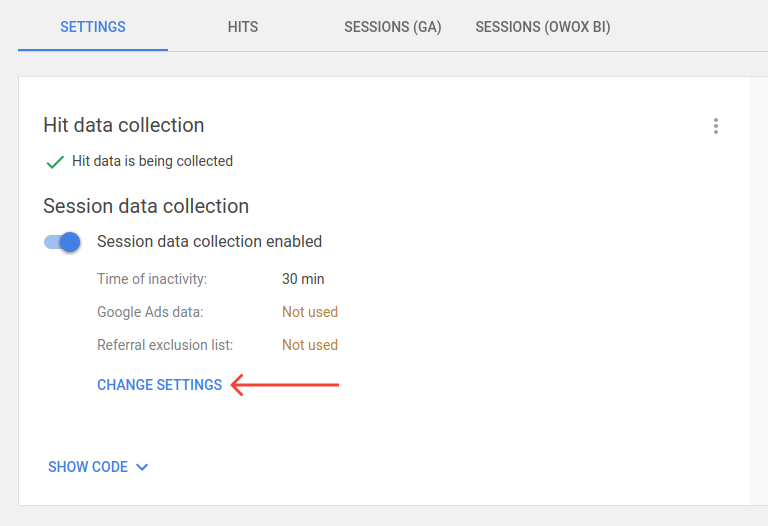Click the 'Hit data is being collected' status text
The width and height of the screenshot is (768, 526).
click(152, 161)
